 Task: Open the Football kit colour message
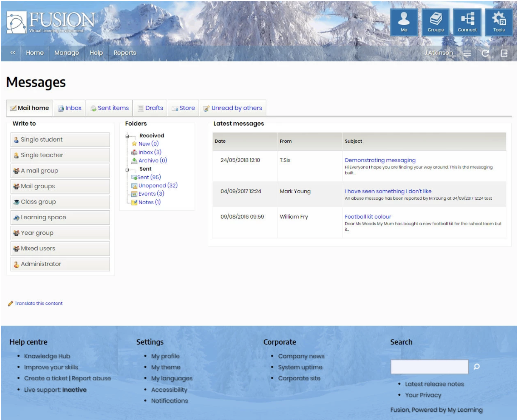[x=368, y=216]
